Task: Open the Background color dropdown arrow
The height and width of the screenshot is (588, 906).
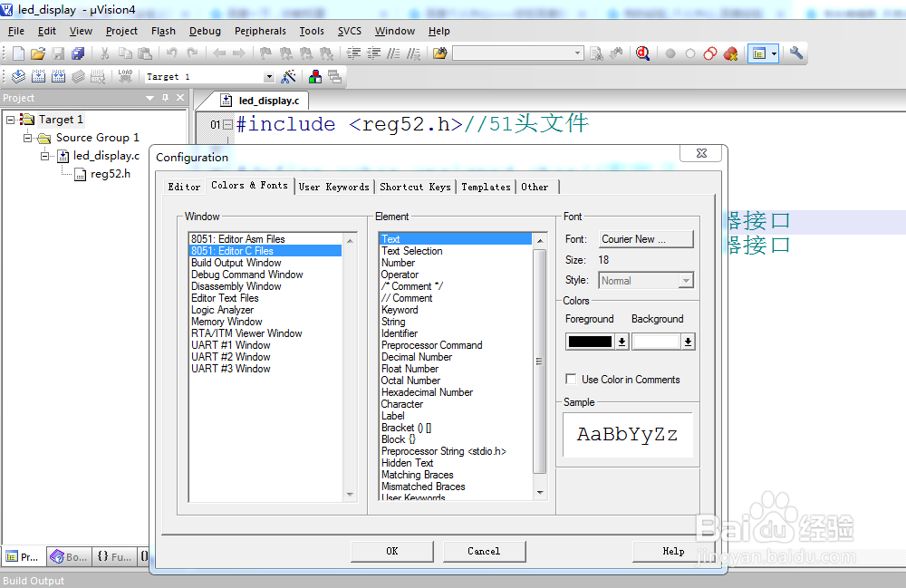Action: [x=688, y=342]
